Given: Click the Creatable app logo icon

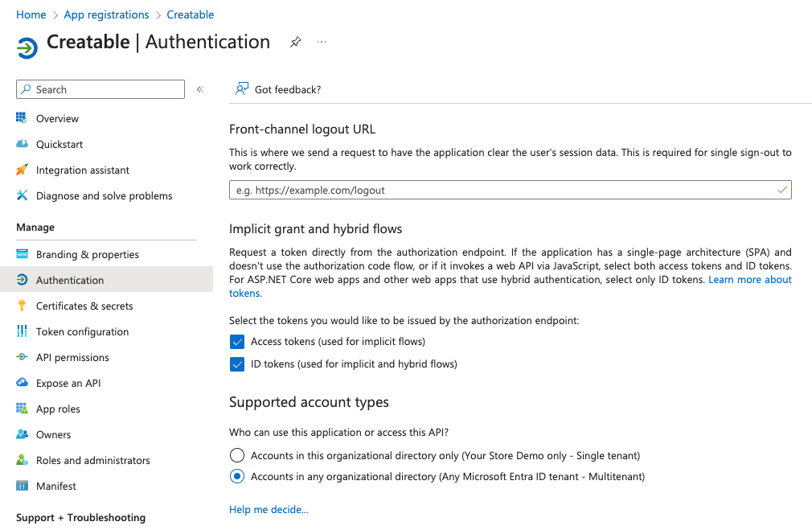Looking at the screenshot, I should pyautogui.click(x=27, y=48).
